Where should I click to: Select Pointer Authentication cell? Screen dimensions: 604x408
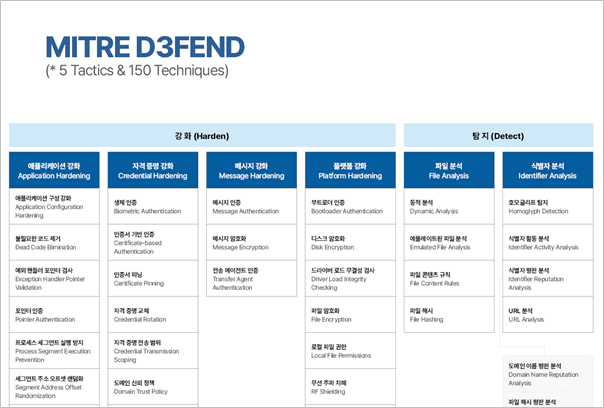click(x=54, y=315)
